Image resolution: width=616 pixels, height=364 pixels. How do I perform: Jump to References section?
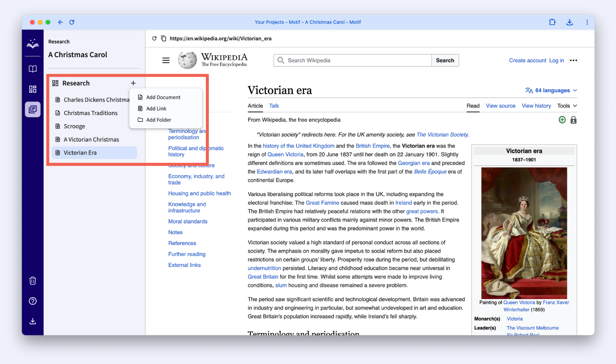[x=182, y=243]
